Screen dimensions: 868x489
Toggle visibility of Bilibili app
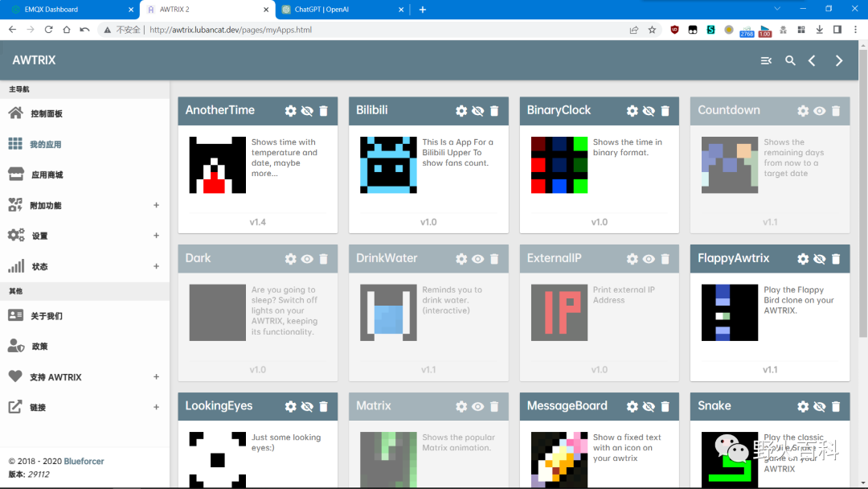click(477, 111)
